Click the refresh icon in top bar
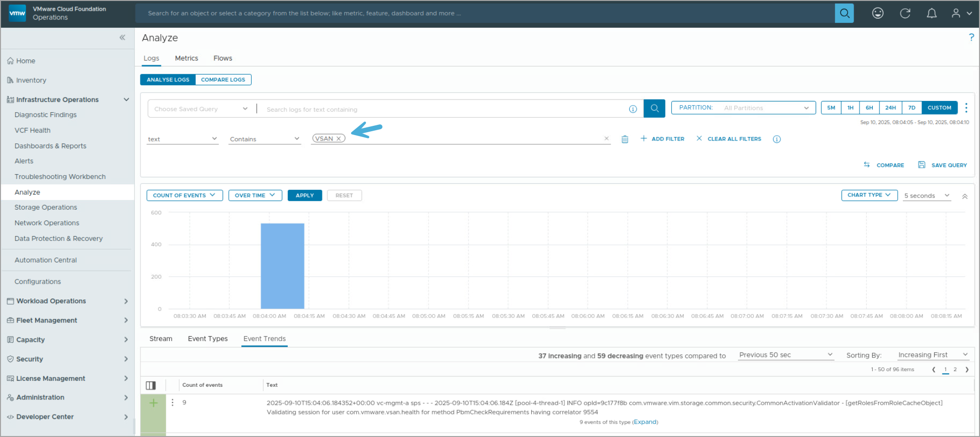Viewport: 980px width, 437px height. (x=905, y=13)
